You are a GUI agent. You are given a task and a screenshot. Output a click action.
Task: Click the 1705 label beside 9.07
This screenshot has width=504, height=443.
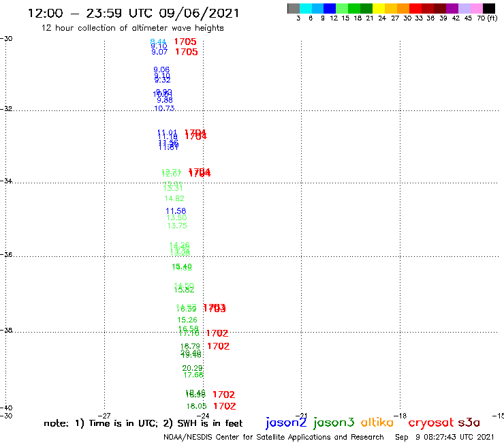(187, 52)
